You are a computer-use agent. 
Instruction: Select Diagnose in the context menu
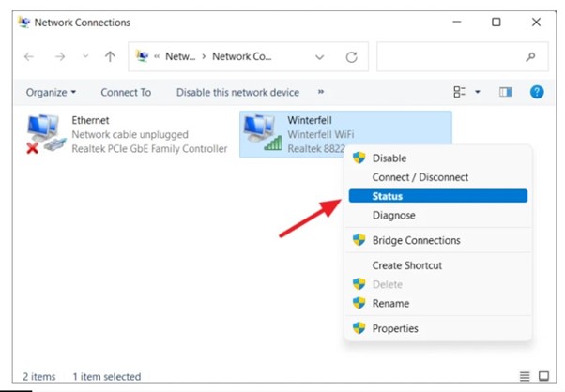(x=393, y=215)
